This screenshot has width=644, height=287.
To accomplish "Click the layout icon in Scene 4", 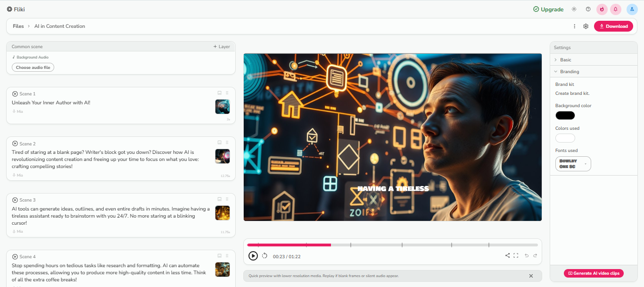I will tap(219, 256).
